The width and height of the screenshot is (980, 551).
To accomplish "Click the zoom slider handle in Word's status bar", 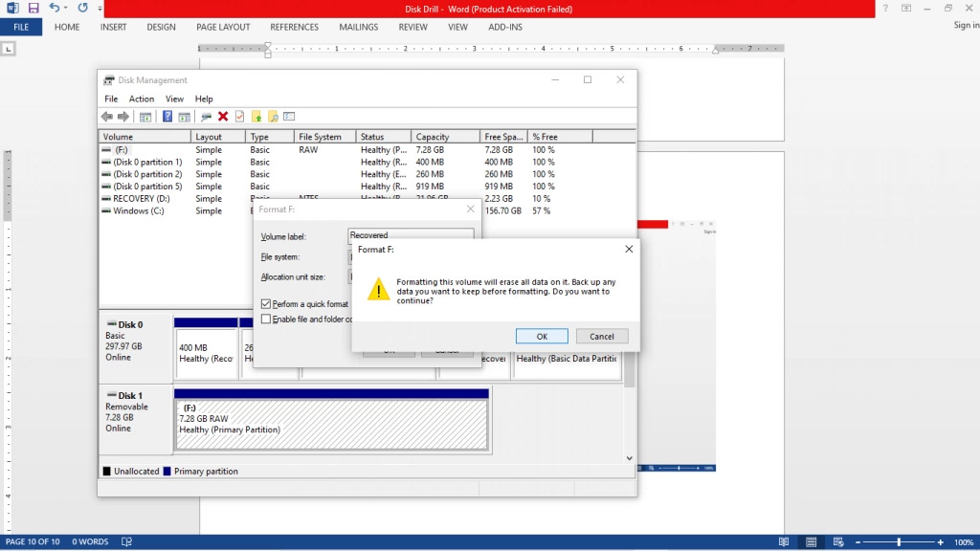I will click(900, 542).
